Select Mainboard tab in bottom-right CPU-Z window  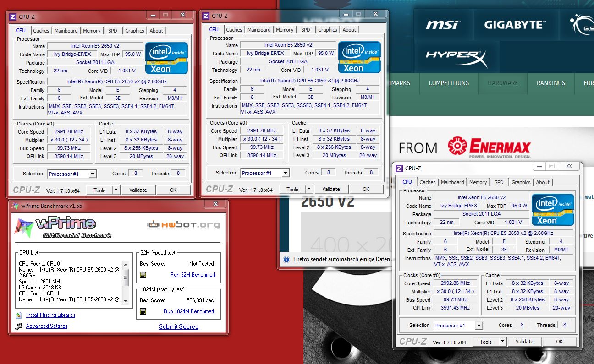coord(452,182)
